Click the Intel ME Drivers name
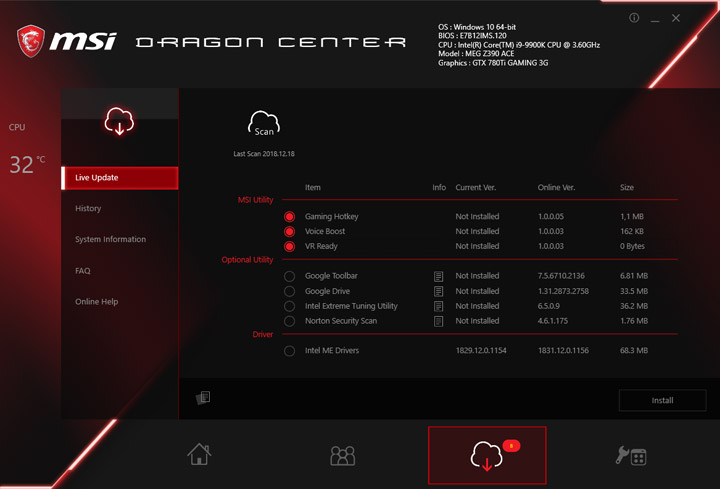 click(332, 350)
